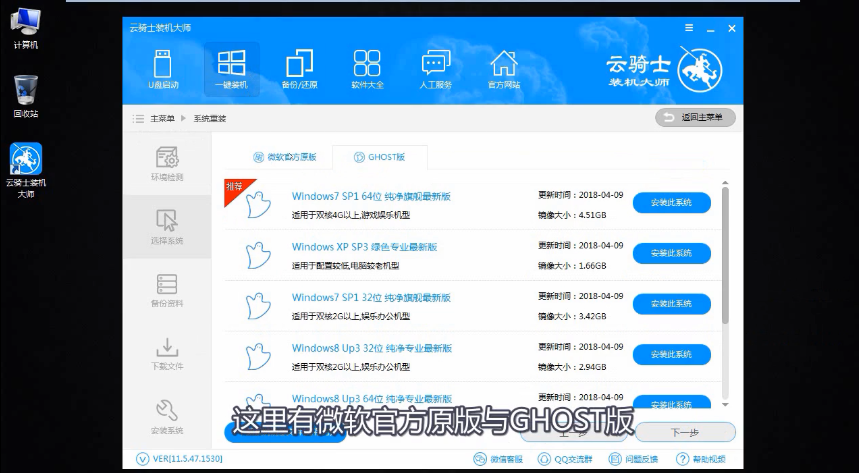The width and height of the screenshot is (859, 473).
Task: Click the ghost icon for Windows7 SP1 32位
Action: pos(257,306)
